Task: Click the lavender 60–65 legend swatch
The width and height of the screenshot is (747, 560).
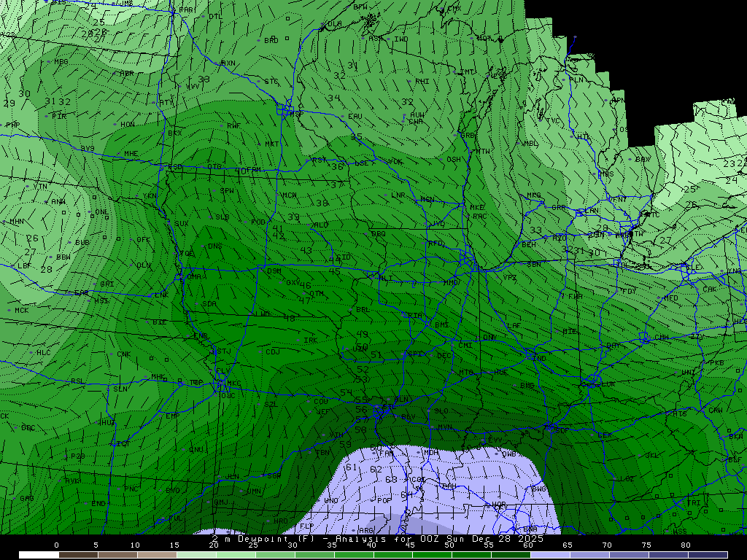Action: tap(550, 555)
